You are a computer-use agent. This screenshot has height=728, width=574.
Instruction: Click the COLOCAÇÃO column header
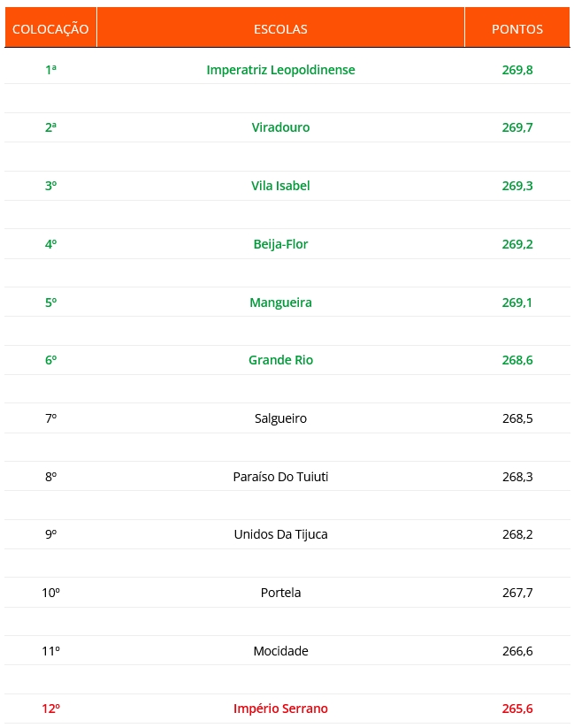coord(50,29)
